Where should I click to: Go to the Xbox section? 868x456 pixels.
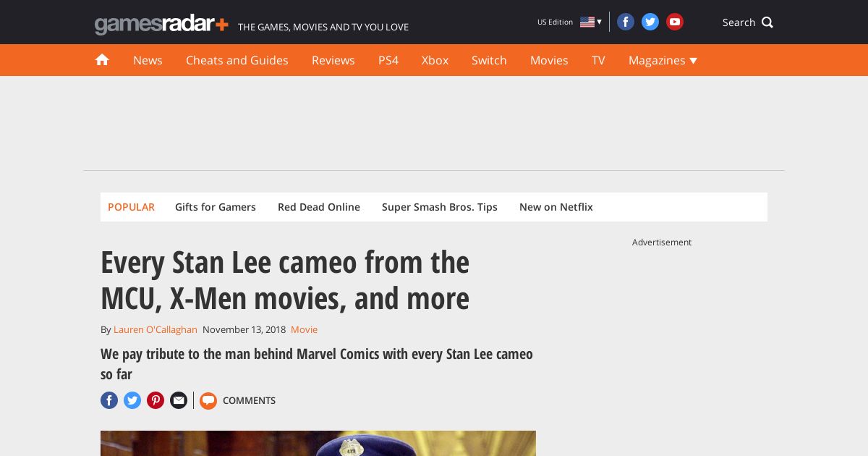pos(435,60)
